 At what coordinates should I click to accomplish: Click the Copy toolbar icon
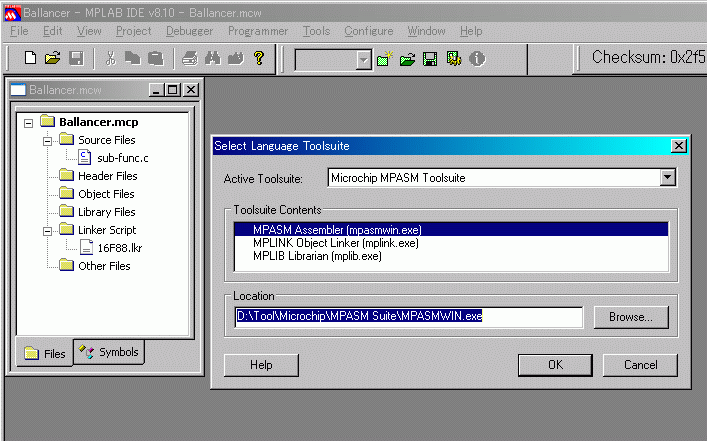coord(133,58)
